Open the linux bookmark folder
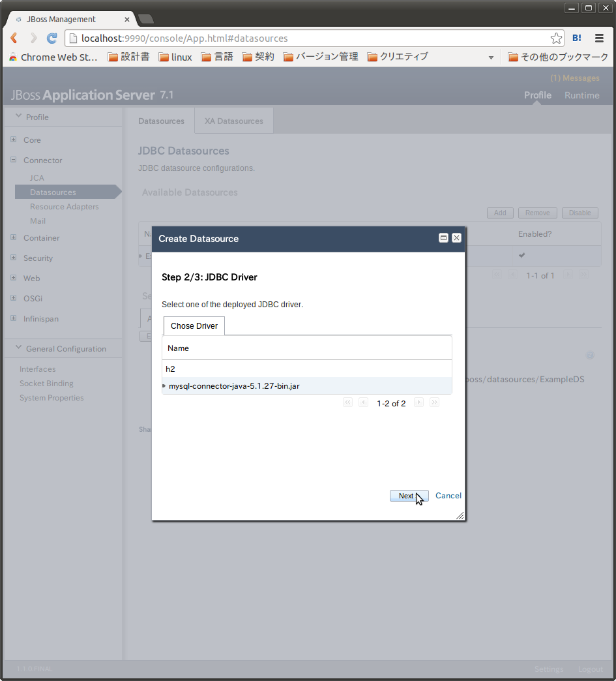Screen dimensions: 616x681 [175, 57]
